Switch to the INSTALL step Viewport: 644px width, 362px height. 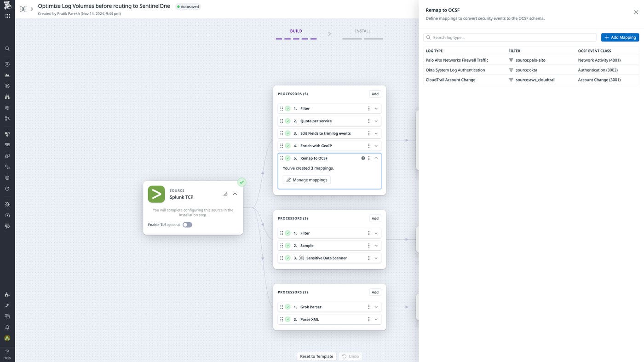tap(362, 31)
